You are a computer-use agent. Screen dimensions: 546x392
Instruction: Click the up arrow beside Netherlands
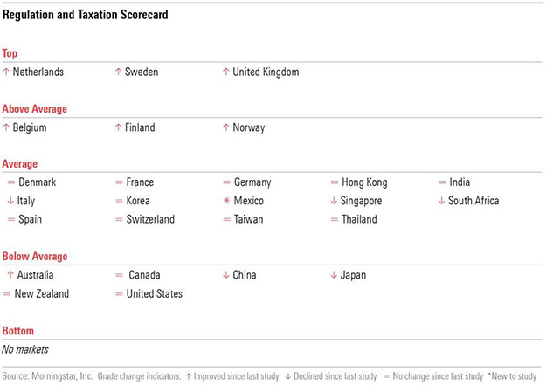pyautogui.click(x=6, y=72)
